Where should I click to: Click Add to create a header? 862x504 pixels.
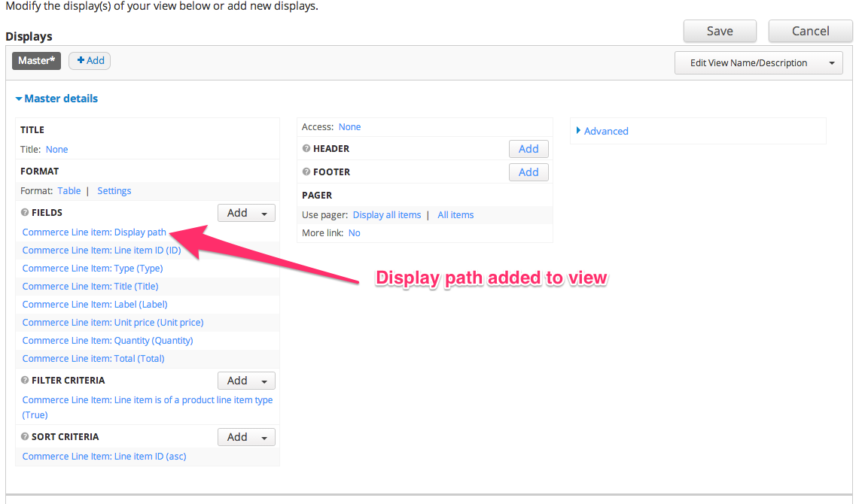528,148
